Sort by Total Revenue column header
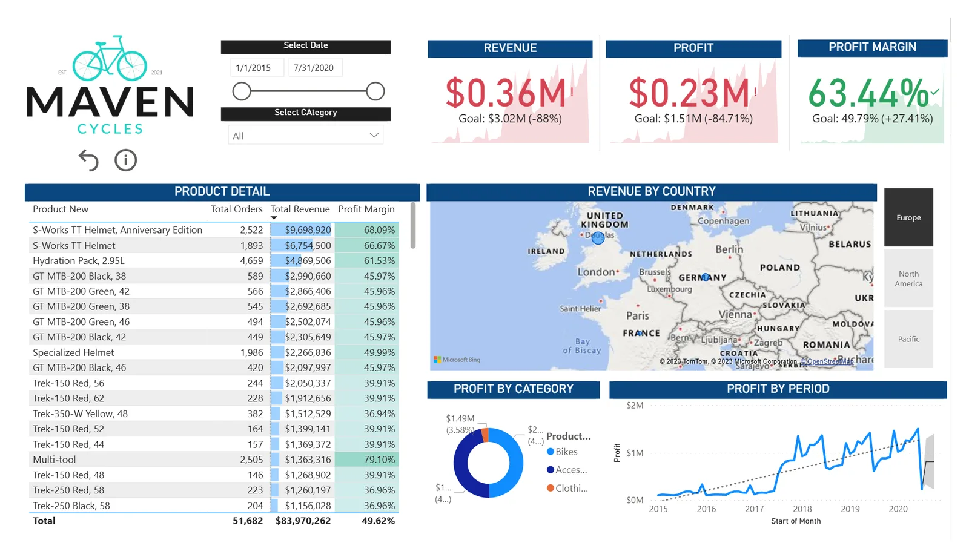 tap(300, 209)
